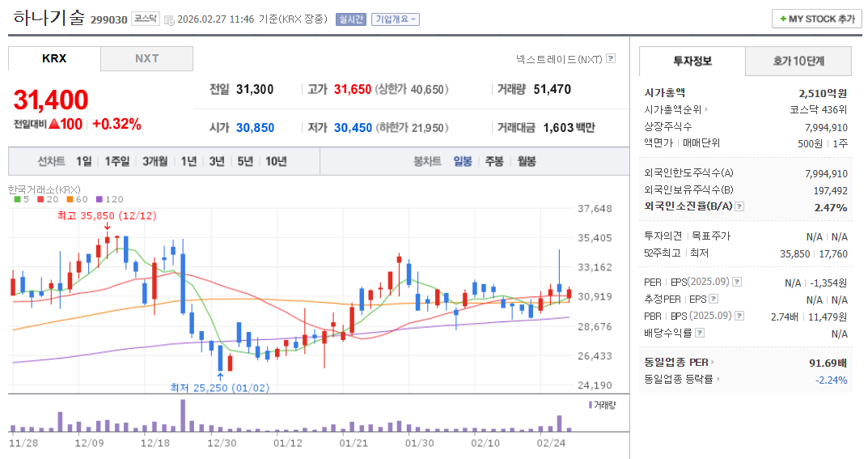The height and width of the screenshot is (459, 868).
Task: Open the 투자정보 tab
Action: [x=692, y=61]
